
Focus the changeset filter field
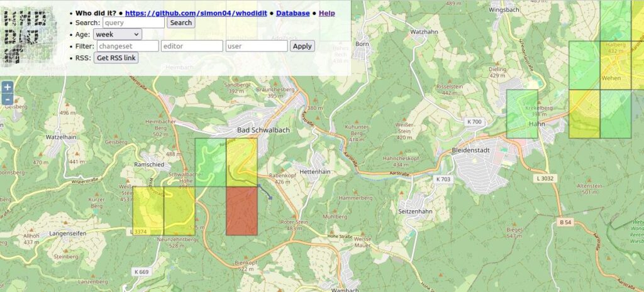click(x=128, y=46)
